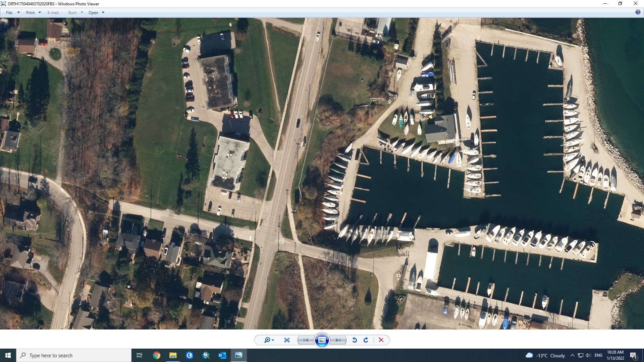644x362 pixels.
Task: Launch ArcGIS Pro from the taskbar
Action: point(189,355)
